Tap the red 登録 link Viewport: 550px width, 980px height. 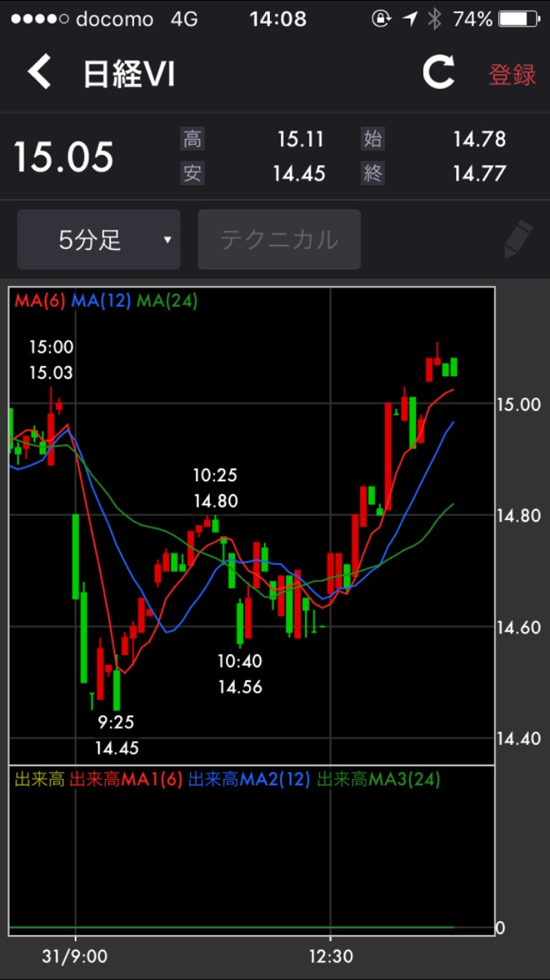coord(512,74)
